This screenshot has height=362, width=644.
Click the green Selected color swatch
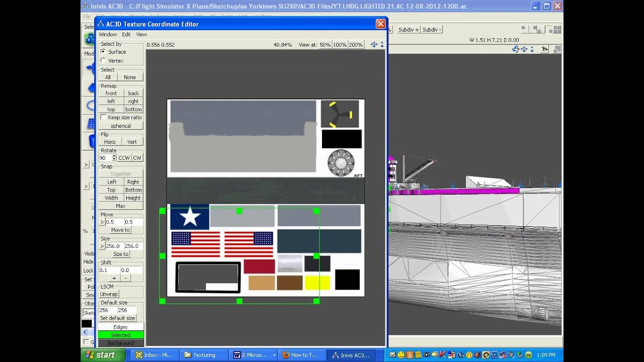pyautogui.click(x=121, y=335)
